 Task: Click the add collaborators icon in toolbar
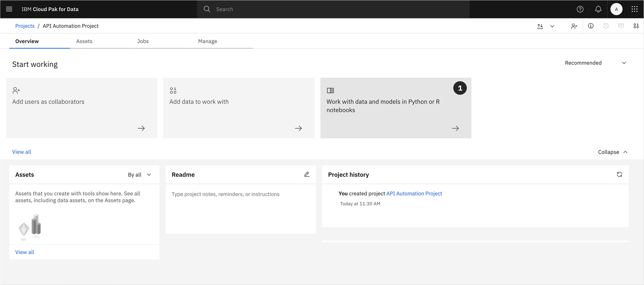[x=574, y=26]
